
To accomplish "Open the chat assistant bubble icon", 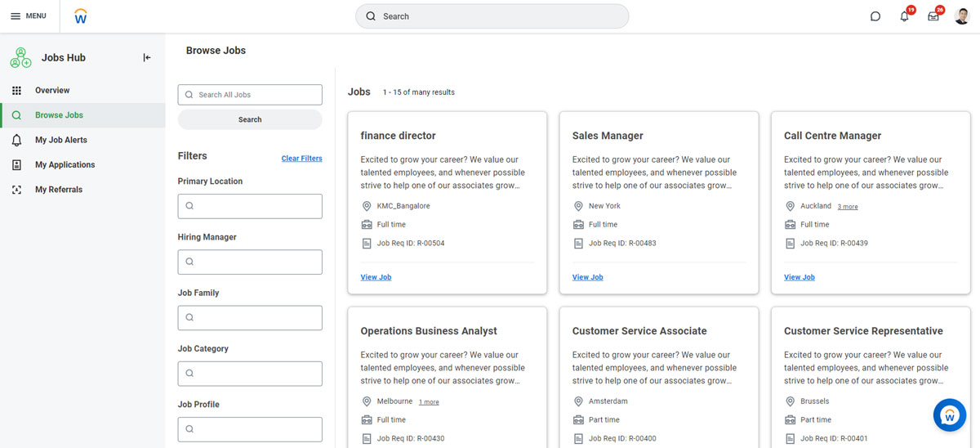I will click(x=875, y=16).
